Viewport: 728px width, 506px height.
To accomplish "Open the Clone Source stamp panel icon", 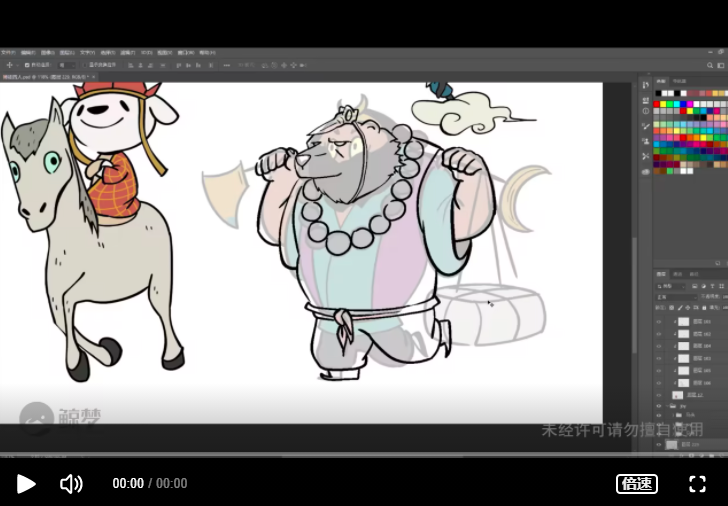I will click(646, 141).
